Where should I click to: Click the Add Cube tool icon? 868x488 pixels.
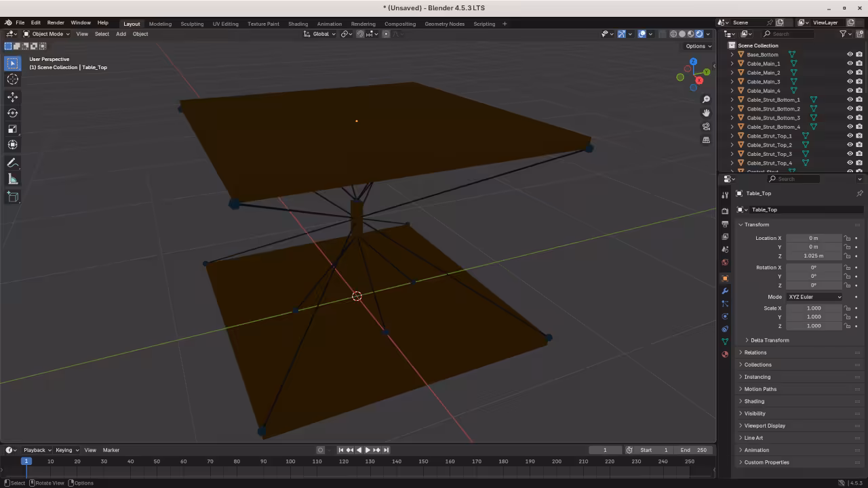click(x=13, y=197)
